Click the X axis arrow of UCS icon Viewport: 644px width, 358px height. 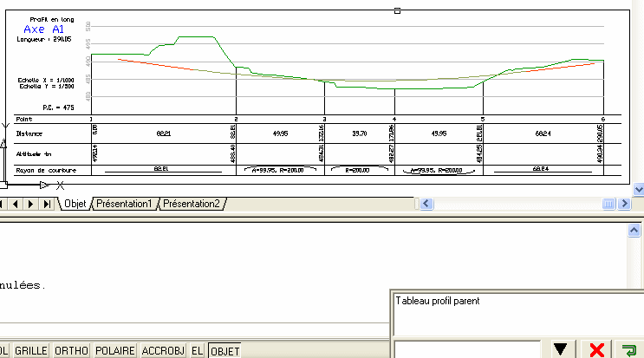click(44, 185)
